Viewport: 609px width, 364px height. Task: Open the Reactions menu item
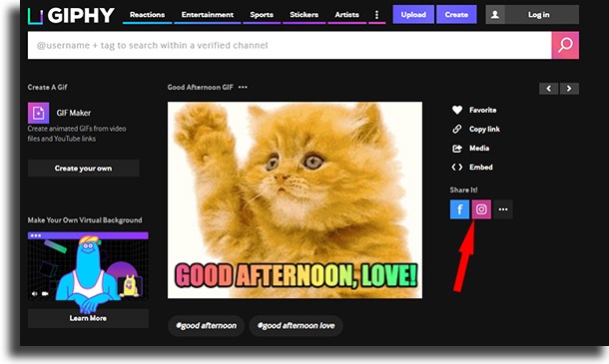click(x=147, y=15)
